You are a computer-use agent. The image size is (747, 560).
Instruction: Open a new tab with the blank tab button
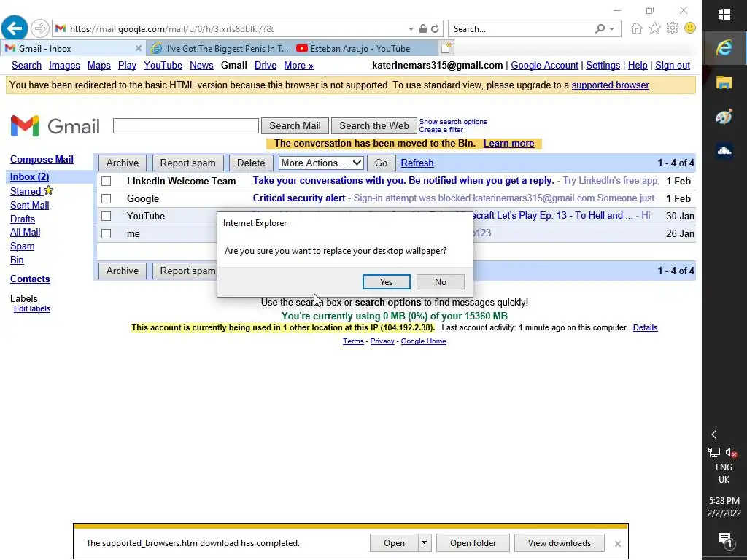pyautogui.click(x=446, y=48)
